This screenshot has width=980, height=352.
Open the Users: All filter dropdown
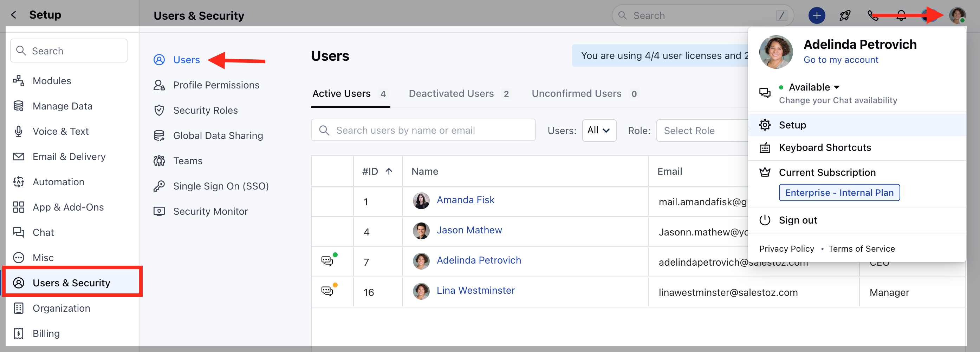tap(599, 131)
